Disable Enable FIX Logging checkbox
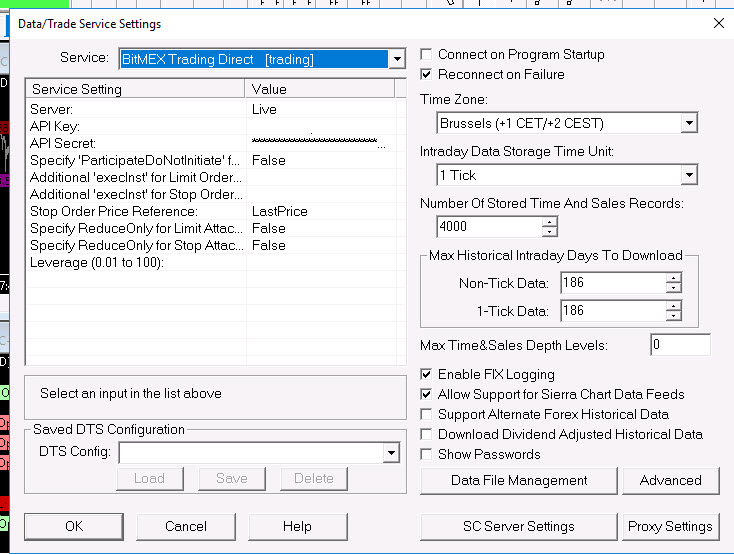The image size is (734, 554). [x=426, y=374]
